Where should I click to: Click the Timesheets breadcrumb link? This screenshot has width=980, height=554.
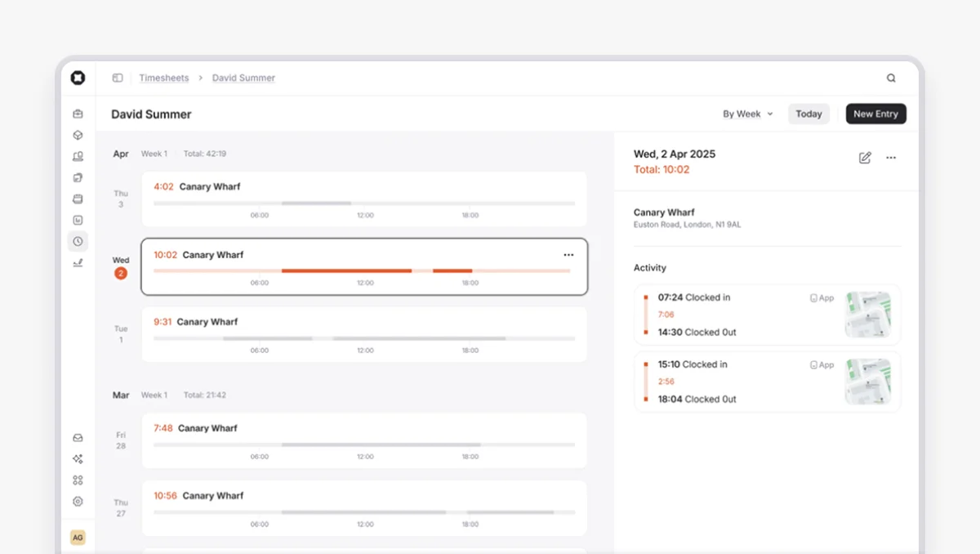163,78
